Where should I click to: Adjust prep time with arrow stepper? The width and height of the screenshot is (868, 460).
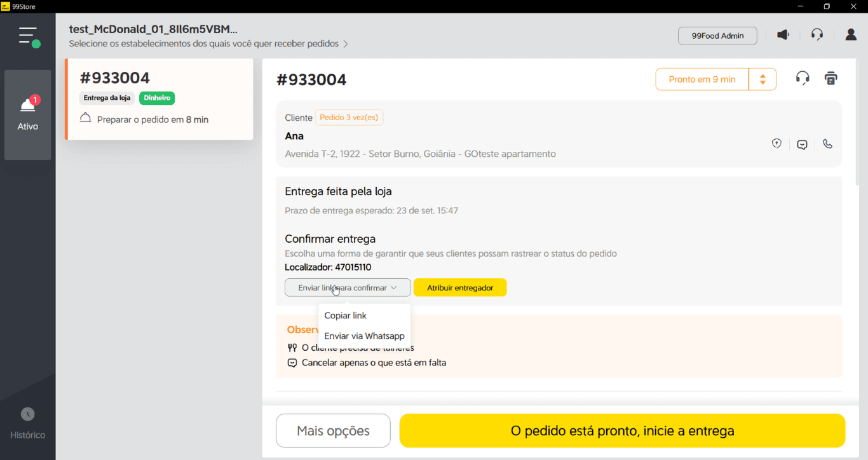[763, 79]
